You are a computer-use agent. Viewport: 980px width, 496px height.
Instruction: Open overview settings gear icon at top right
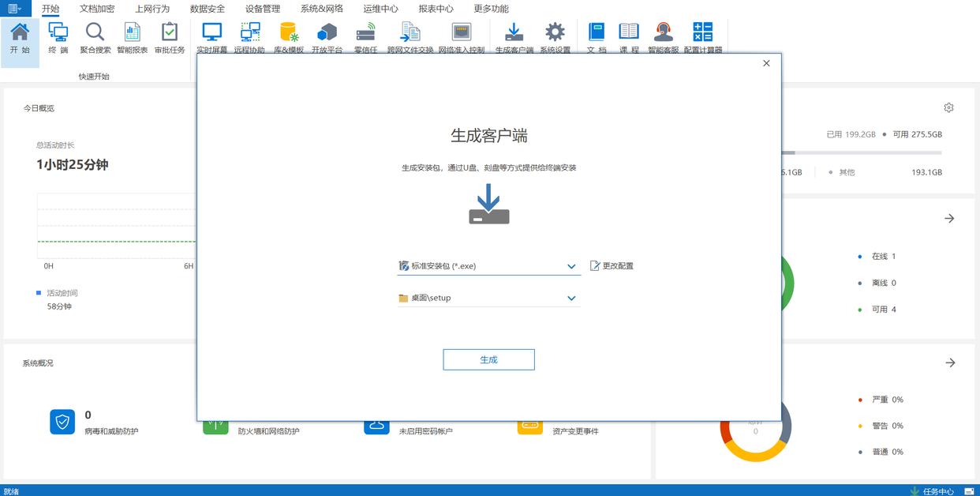(948, 107)
